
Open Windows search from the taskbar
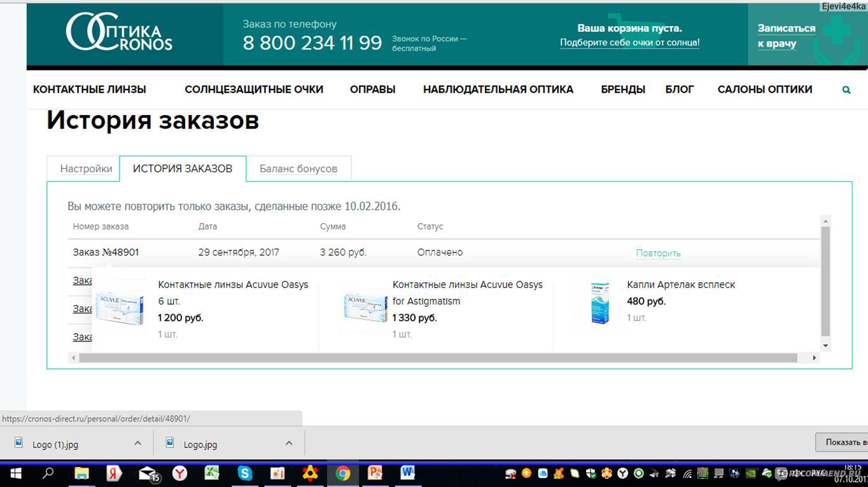pyautogui.click(x=48, y=473)
